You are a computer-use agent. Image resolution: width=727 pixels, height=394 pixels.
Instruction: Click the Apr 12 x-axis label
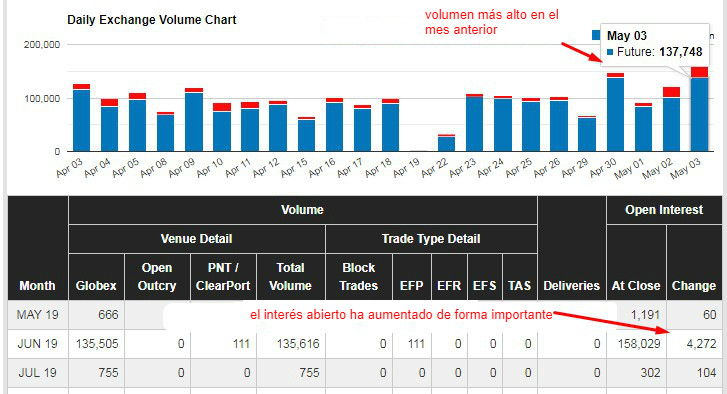pos(266,167)
